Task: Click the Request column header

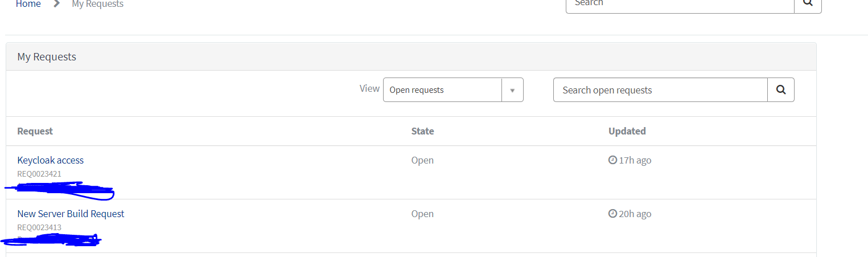Action: 35,131
